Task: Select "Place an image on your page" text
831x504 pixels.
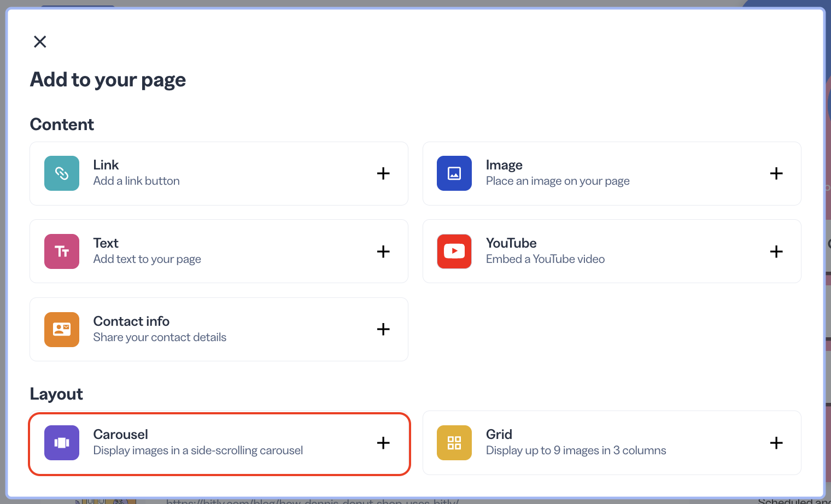Action: coord(558,181)
